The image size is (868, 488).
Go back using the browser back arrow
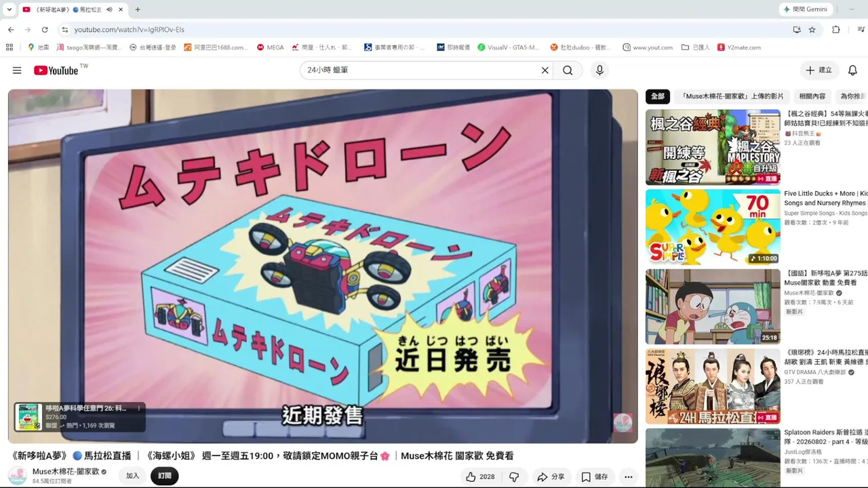pos(11,30)
